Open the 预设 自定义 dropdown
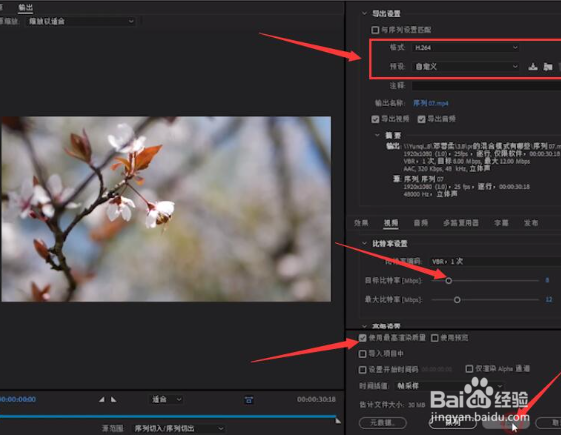 pyautogui.click(x=465, y=67)
